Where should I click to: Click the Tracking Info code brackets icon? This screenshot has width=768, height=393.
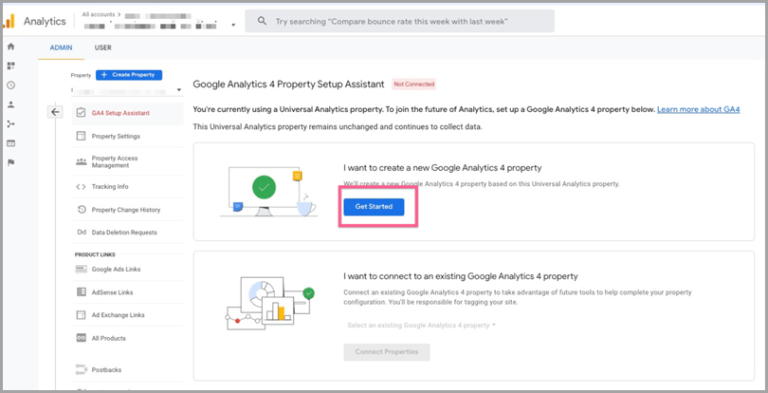point(81,187)
